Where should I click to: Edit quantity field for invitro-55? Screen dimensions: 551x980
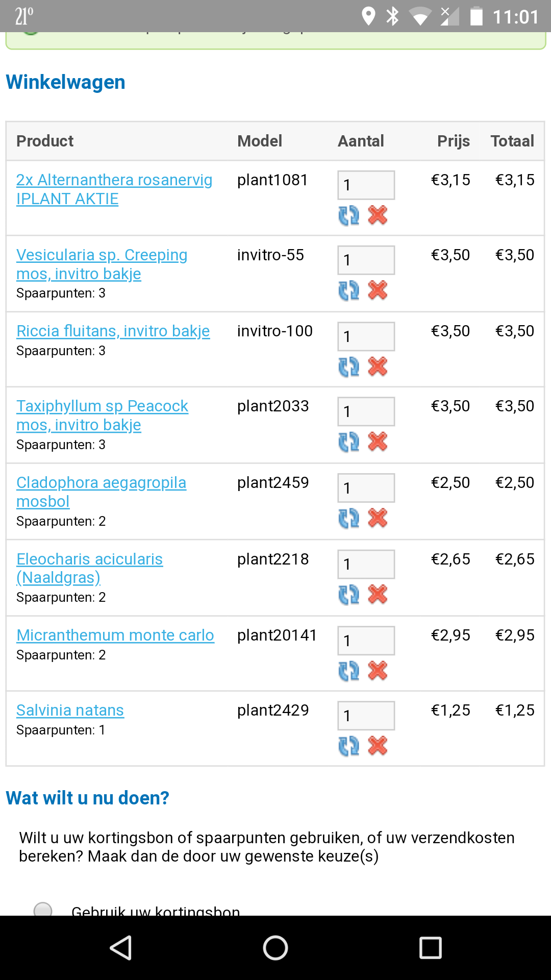coord(366,260)
